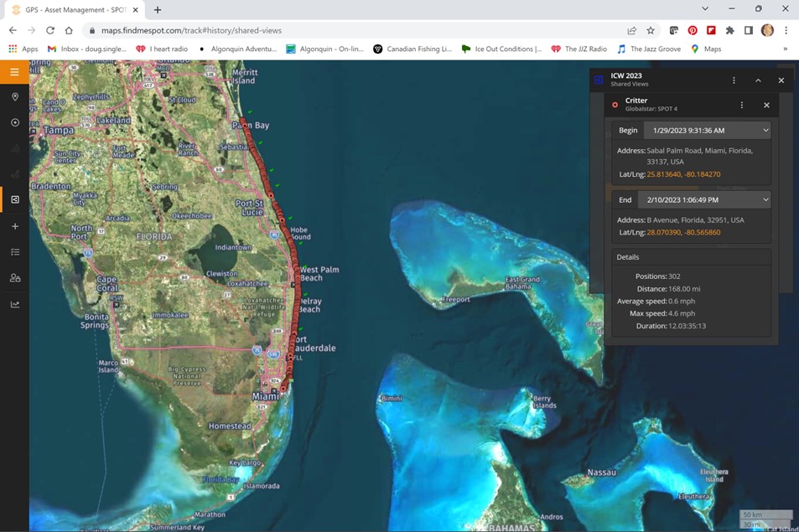
Task: Open ICW 2023 three-dot options menu
Action: 734,80
